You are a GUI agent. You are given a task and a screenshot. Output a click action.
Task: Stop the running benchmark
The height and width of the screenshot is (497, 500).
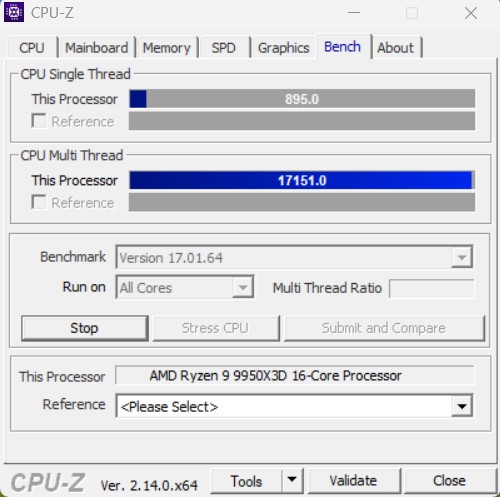(x=85, y=328)
